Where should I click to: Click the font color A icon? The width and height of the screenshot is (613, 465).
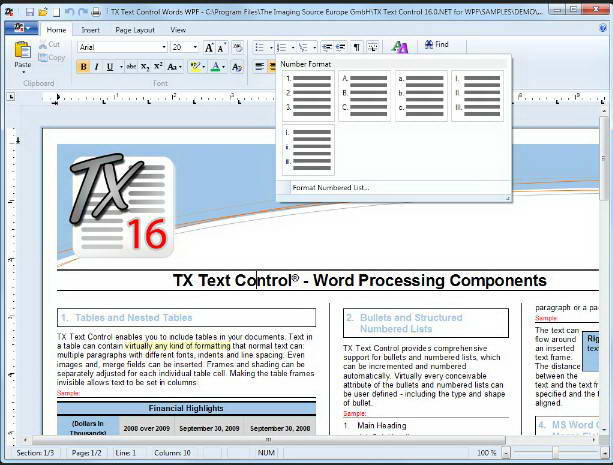pos(215,67)
